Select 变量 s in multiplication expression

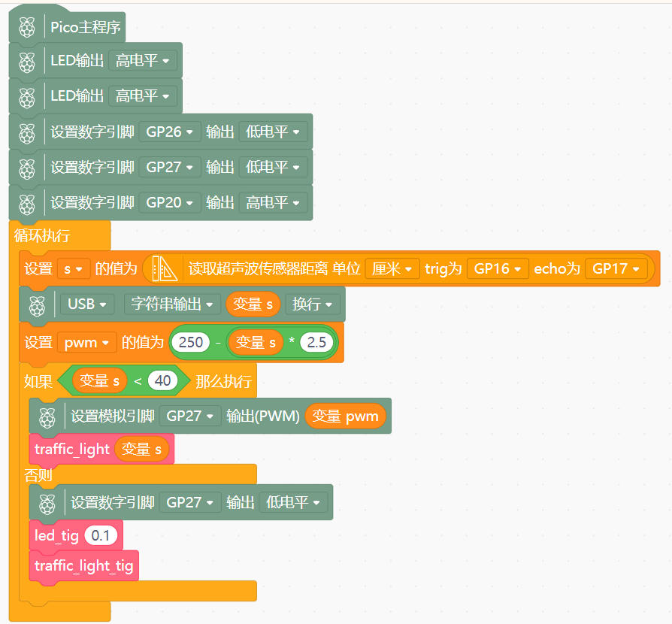pos(256,342)
